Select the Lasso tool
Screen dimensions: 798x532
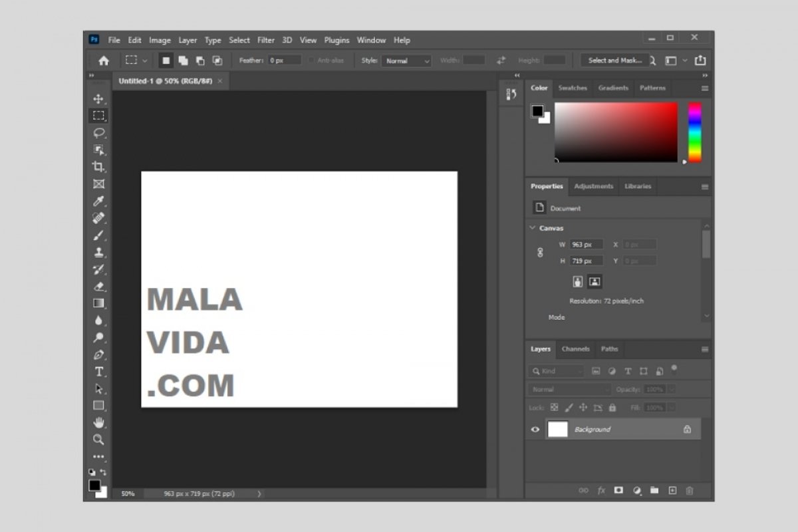[98, 132]
